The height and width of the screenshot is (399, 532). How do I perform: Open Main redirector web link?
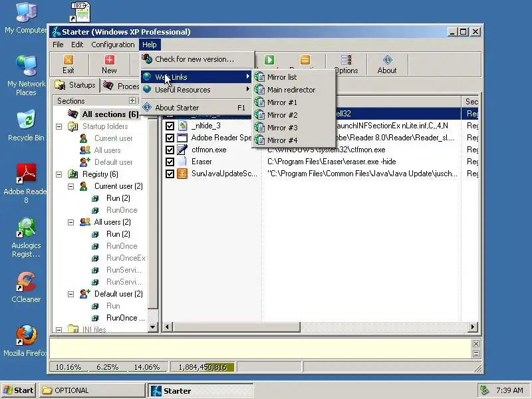pyautogui.click(x=294, y=90)
